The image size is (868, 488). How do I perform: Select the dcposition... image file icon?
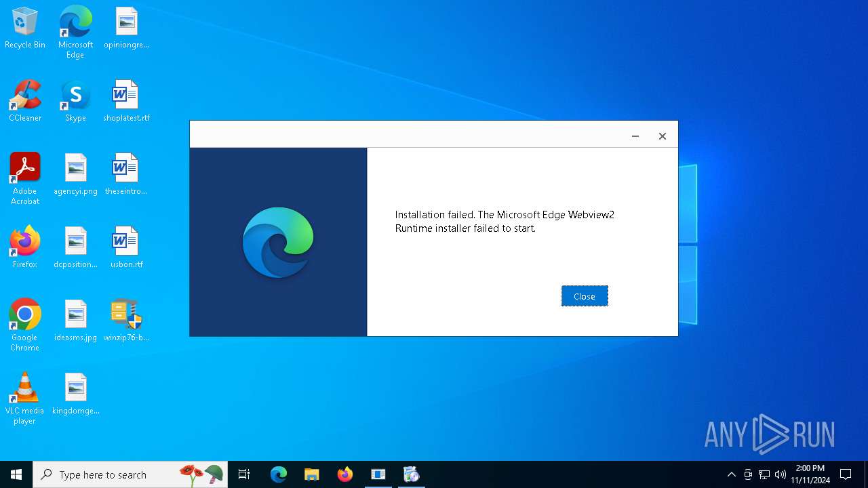tap(75, 248)
